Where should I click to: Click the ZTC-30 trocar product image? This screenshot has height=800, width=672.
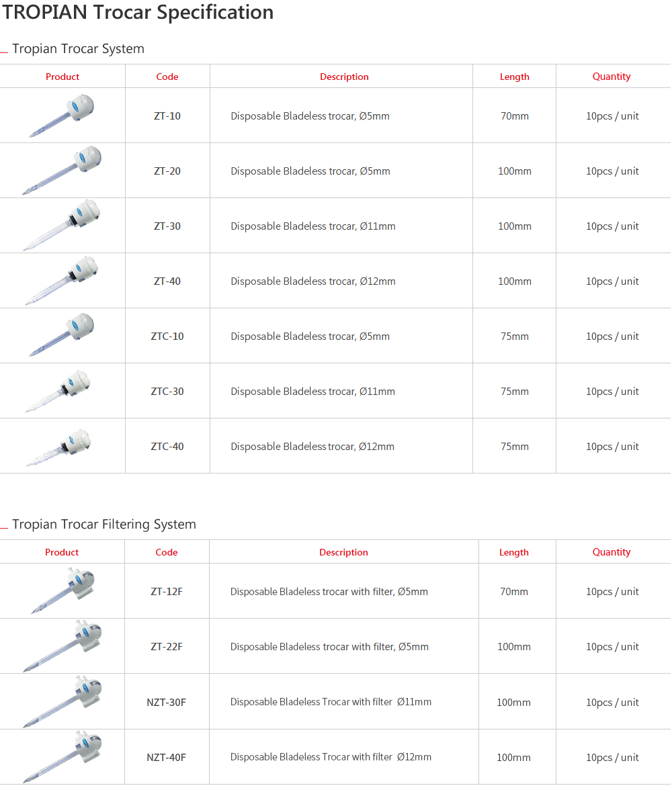pos(58,391)
